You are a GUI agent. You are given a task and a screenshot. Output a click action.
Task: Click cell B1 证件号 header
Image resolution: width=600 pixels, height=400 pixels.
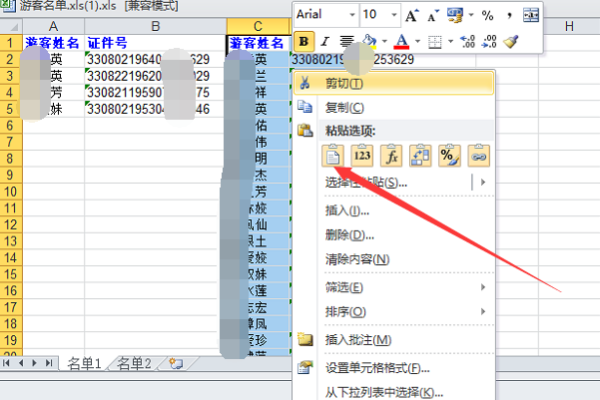click(155, 43)
